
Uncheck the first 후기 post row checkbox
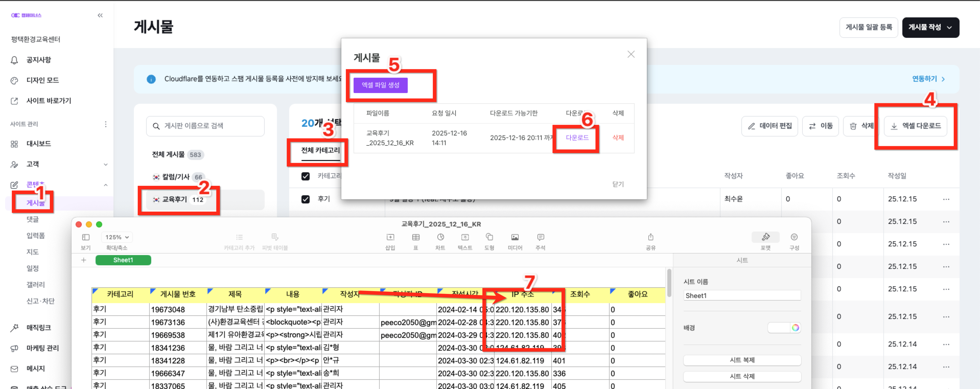click(305, 199)
